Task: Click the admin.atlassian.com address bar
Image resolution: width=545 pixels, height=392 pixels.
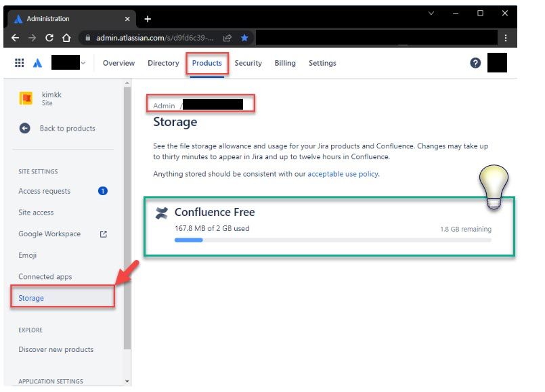Action: [x=154, y=37]
